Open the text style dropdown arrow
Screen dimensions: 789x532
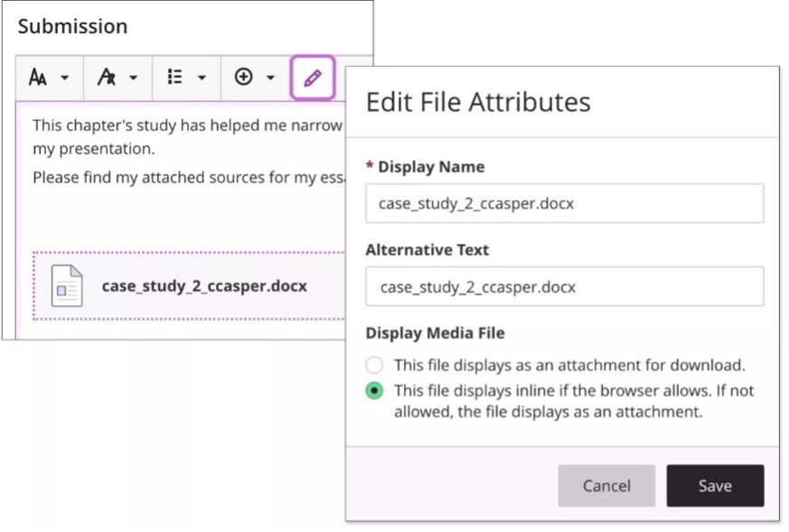click(134, 78)
